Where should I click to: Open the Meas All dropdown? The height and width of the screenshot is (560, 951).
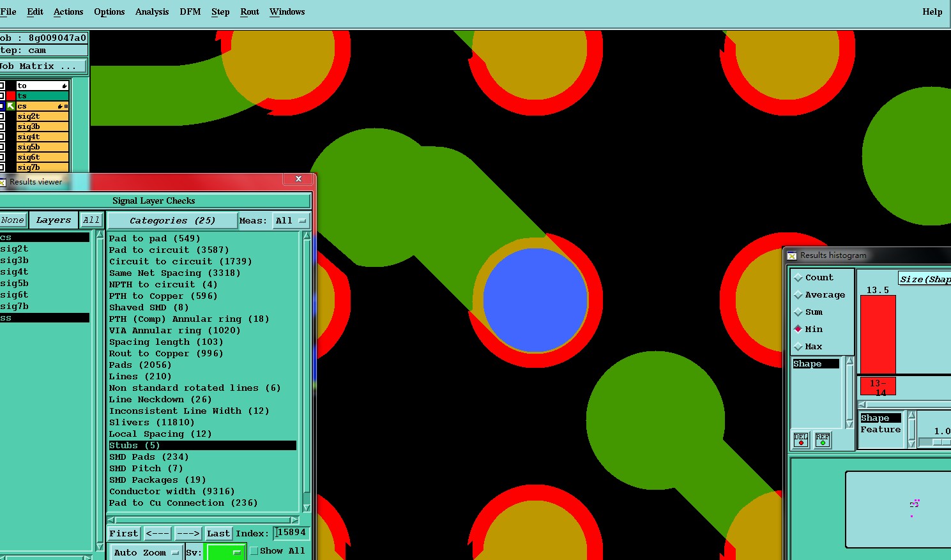tap(291, 221)
